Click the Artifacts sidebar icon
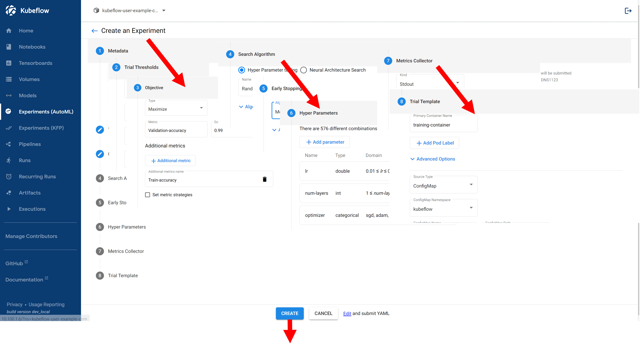 point(9,193)
